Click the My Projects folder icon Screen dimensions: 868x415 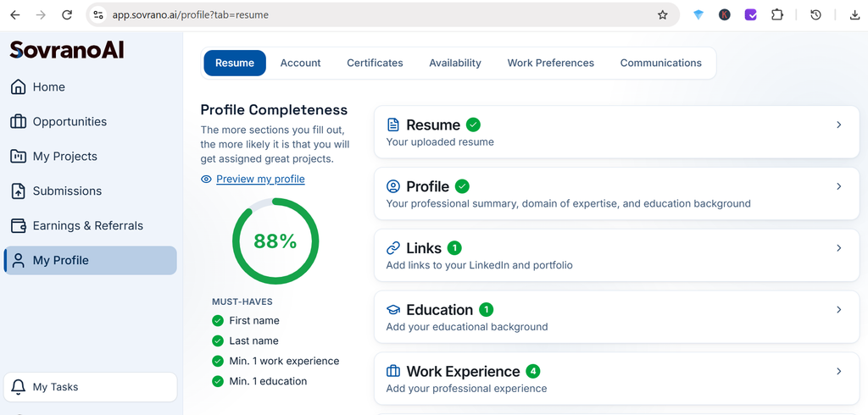click(x=19, y=157)
